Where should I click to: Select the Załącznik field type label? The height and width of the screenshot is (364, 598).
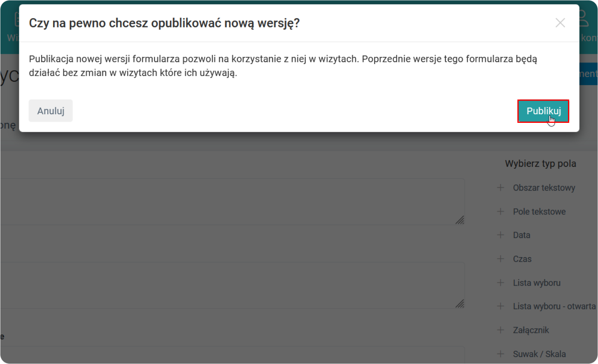(x=531, y=330)
